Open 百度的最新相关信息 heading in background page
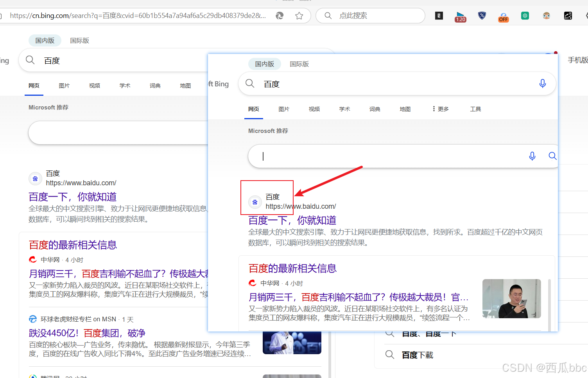Image resolution: width=588 pixels, height=378 pixels. (x=73, y=245)
